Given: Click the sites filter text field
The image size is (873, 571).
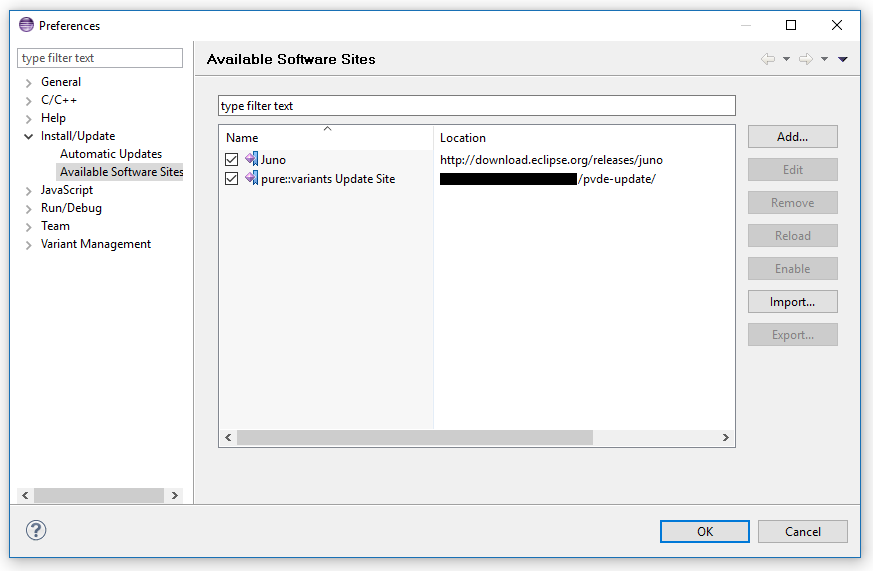Looking at the screenshot, I should [x=476, y=106].
